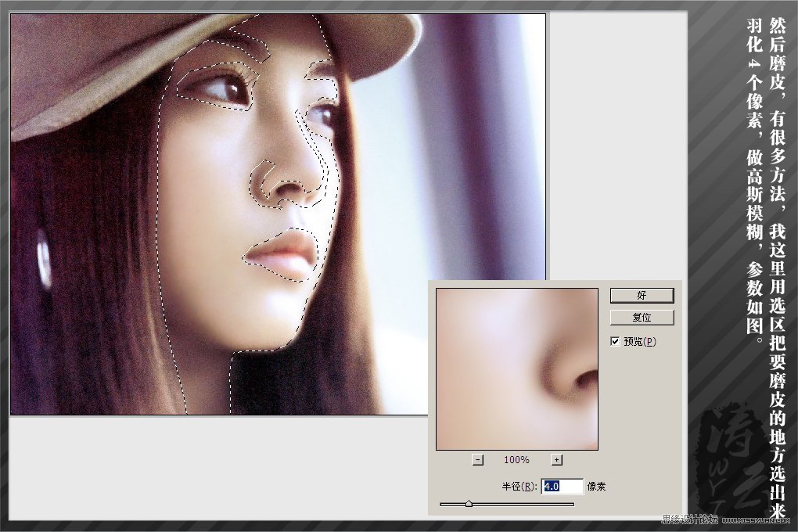This screenshot has height=532, width=798.
Task: Zoom in preview with plus button
Action: click(x=556, y=460)
